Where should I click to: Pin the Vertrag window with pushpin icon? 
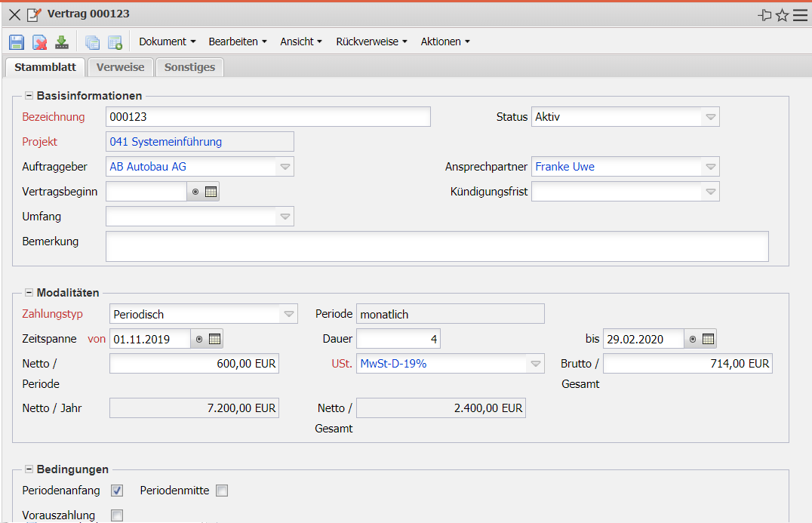[764, 15]
